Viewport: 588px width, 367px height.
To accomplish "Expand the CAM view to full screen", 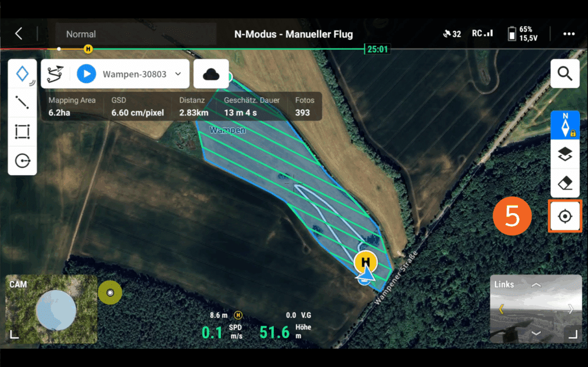I will click(x=14, y=334).
